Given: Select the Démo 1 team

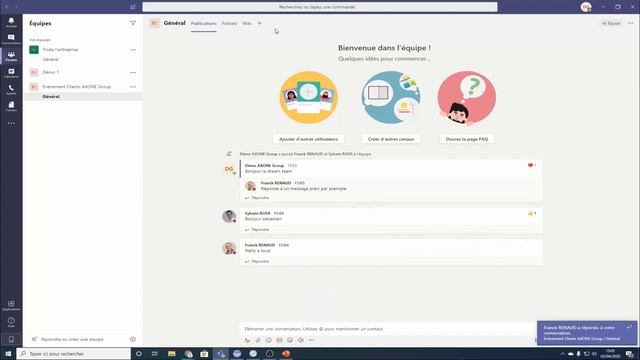Looking at the screenshot, I should click(x=51, y=72).
